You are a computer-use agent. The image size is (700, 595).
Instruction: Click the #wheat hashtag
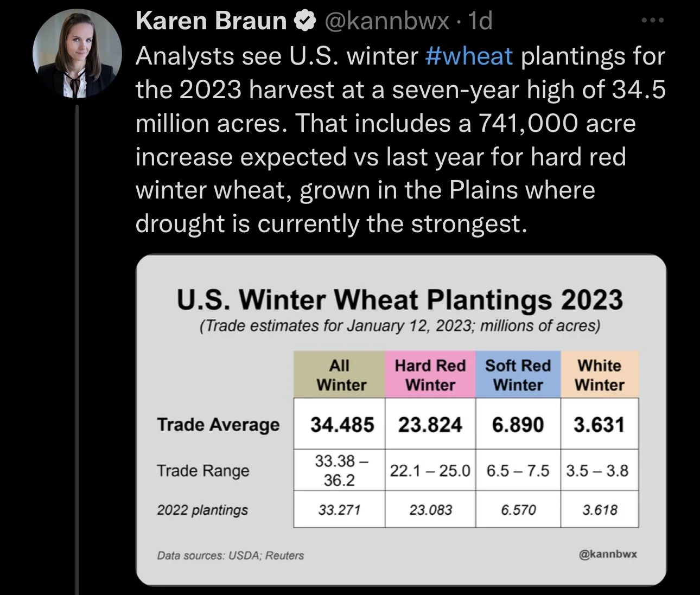click(469, 56)
